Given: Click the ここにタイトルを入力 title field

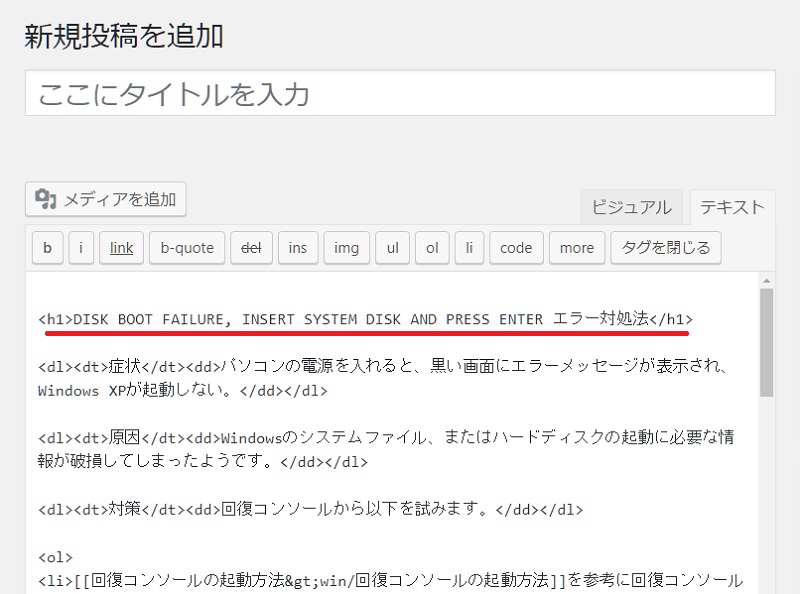Looking at the screenshot, I should 401,93.
